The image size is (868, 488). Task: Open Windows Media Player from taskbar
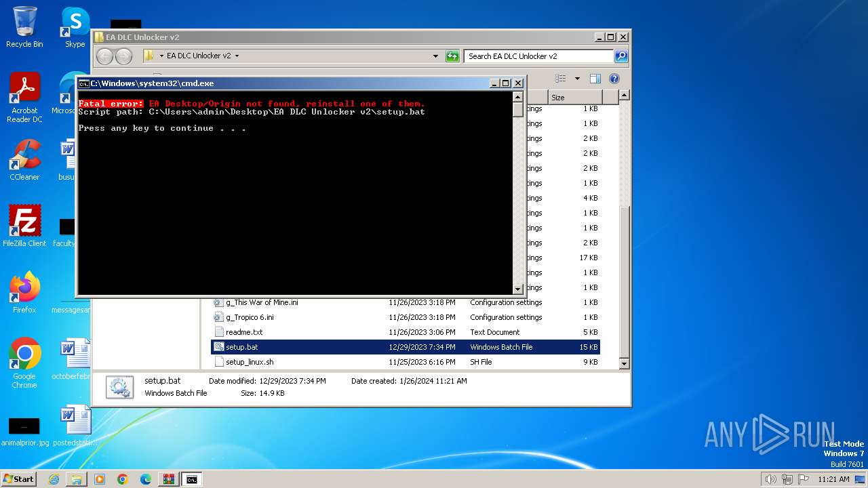[100, 479]
